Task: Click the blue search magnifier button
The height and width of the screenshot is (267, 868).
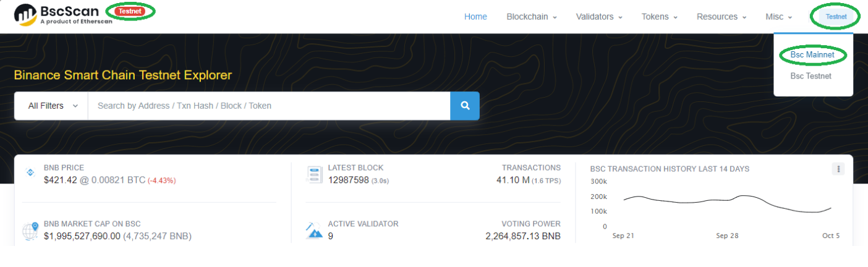Action: [x=465, y=106]
